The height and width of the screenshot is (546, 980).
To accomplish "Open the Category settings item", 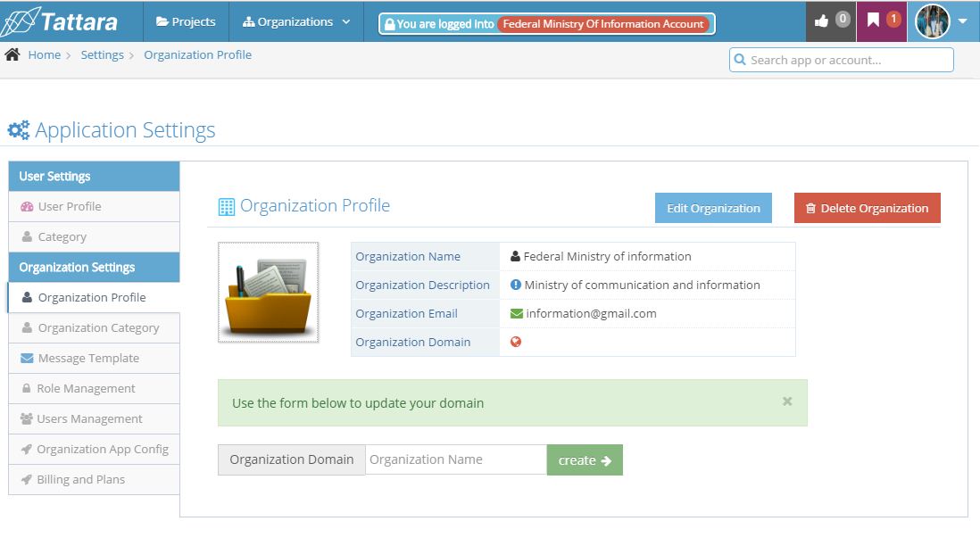I will pyautogui.click(x=95, y=236).
